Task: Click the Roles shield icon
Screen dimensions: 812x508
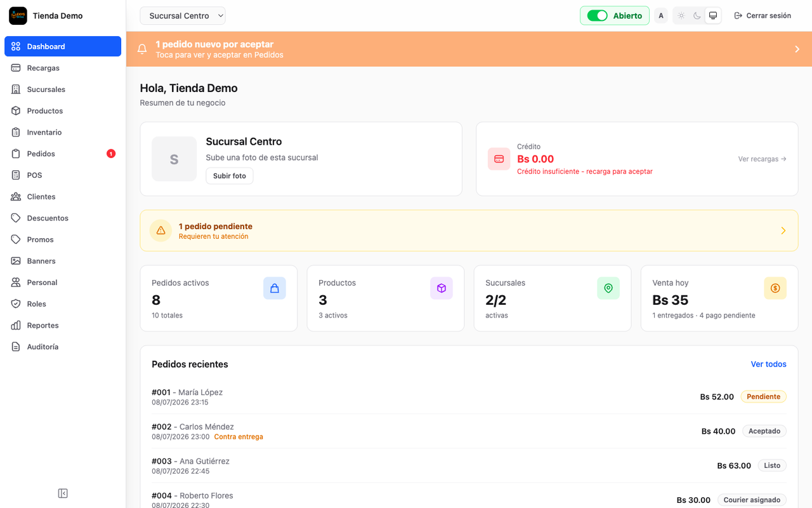Action: (16, 304)
